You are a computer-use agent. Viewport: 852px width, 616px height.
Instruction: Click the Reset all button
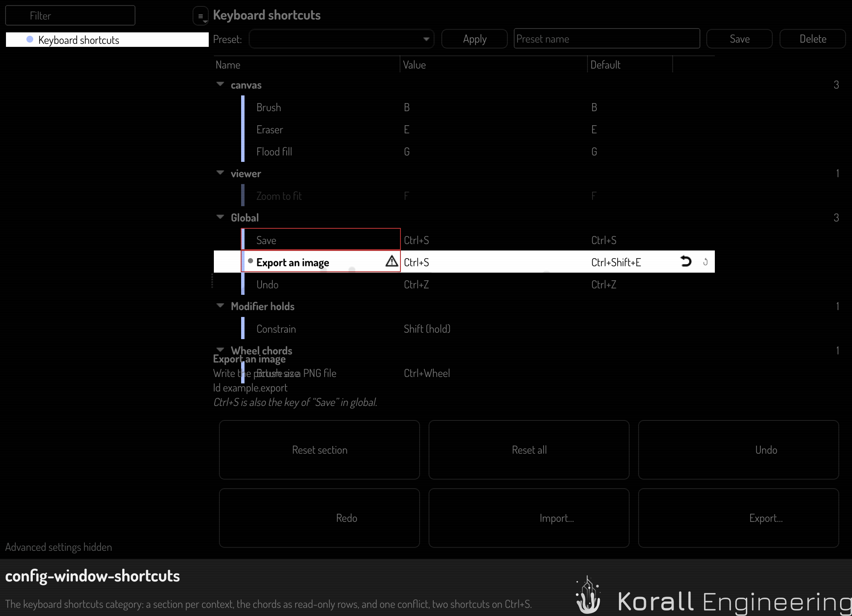coord(529,450)
